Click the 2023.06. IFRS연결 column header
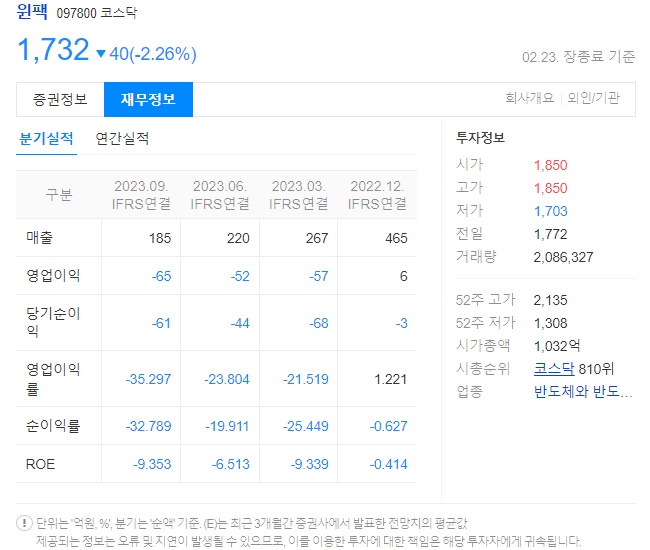This screenshot has height=550, width=650. (x=220, y=195)
